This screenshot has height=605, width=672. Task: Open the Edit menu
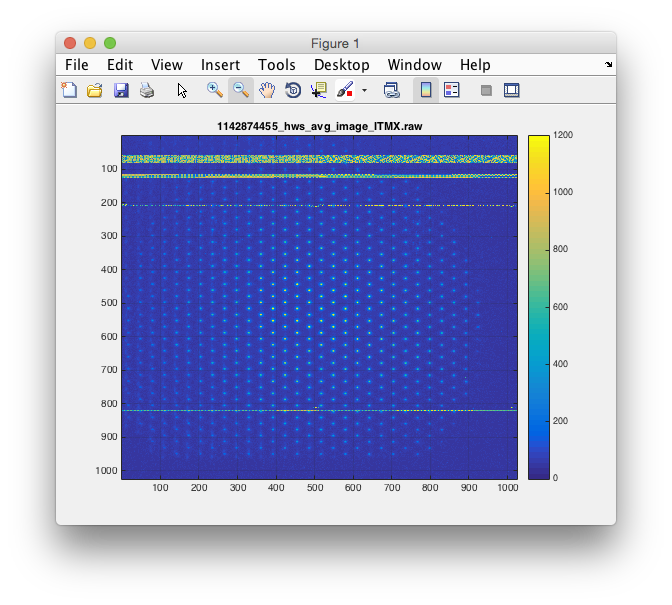pyautogui.click(x=120, y=65)
